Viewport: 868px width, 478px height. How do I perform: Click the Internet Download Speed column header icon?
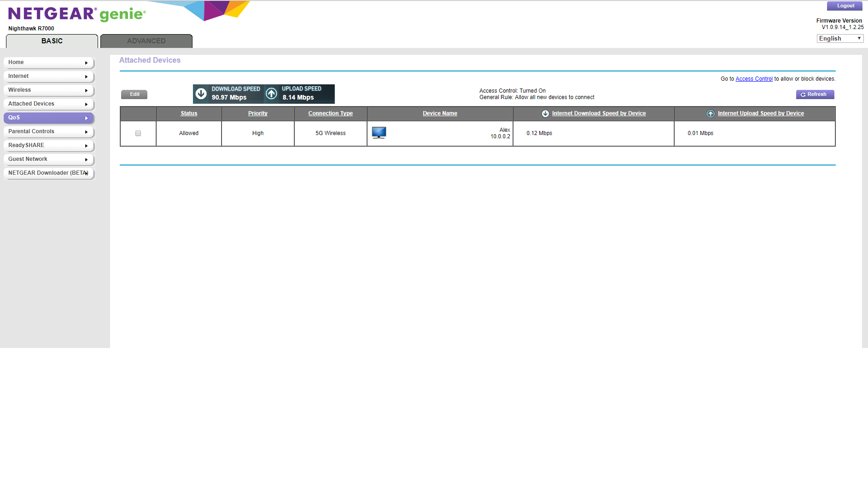545,113
